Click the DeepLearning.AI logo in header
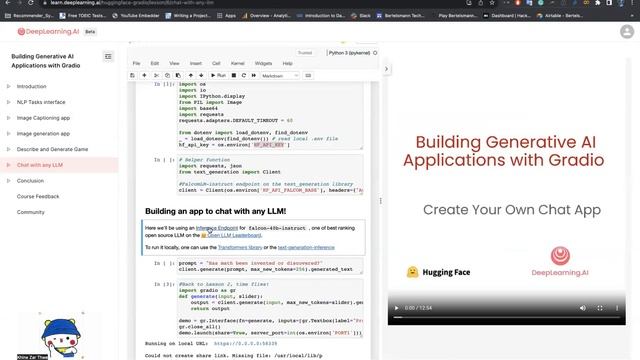Screen dimensions: 640x360 tap(48, 31)
